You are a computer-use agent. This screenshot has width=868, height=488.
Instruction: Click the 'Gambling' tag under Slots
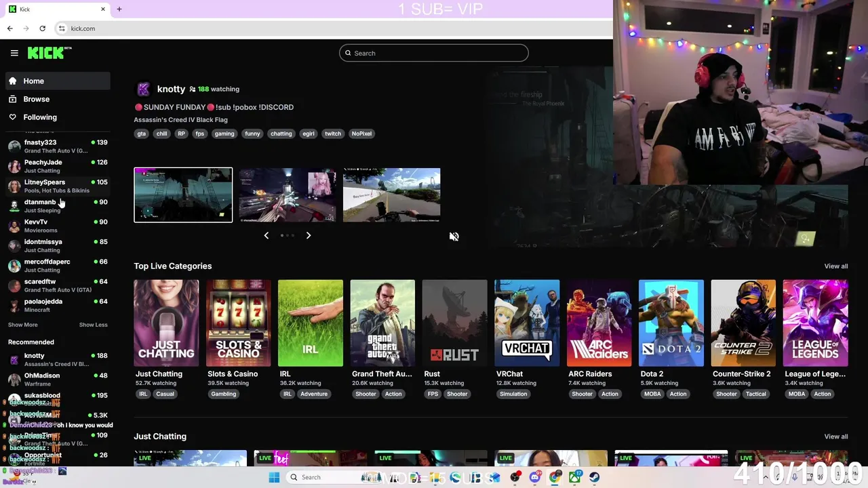click(223, 394)
